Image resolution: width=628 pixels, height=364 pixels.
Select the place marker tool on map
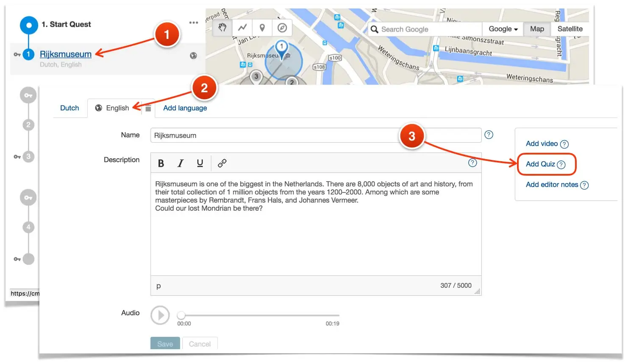262,28
